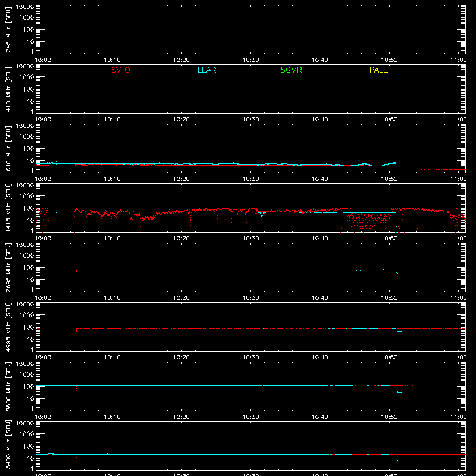Click 10:30 tick label below 245 MHz panel

click(250, 60)
